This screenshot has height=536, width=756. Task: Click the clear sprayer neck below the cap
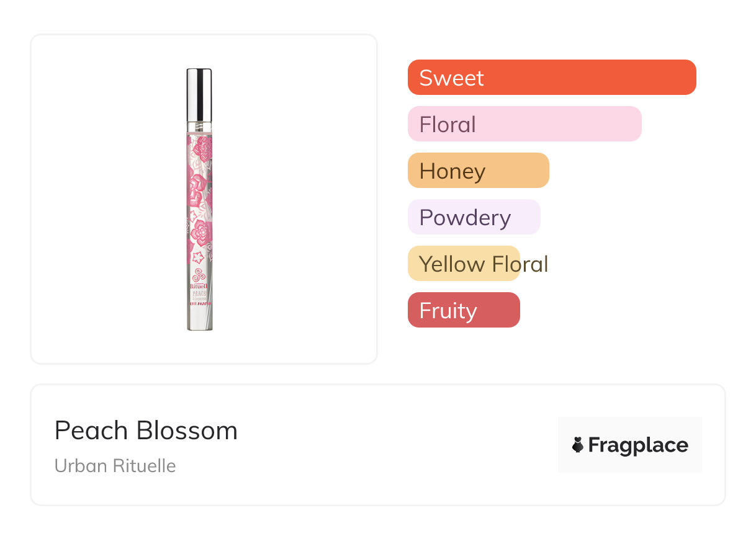pos(199,124)
